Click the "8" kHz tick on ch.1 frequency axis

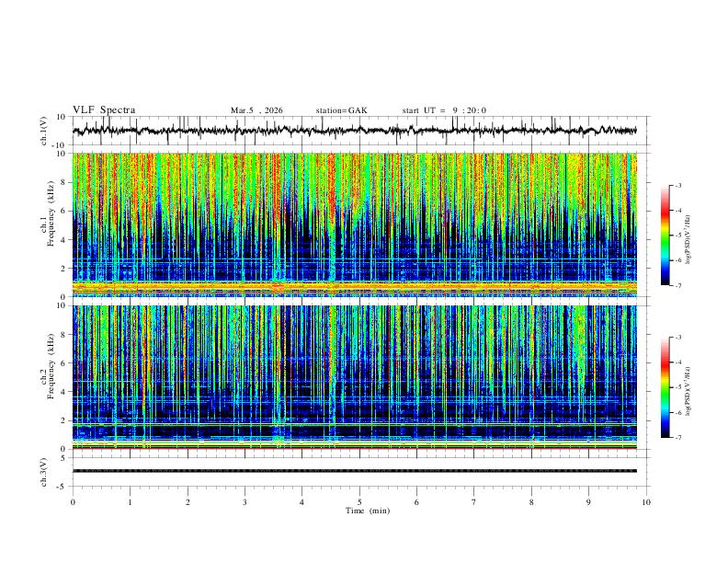63,182
